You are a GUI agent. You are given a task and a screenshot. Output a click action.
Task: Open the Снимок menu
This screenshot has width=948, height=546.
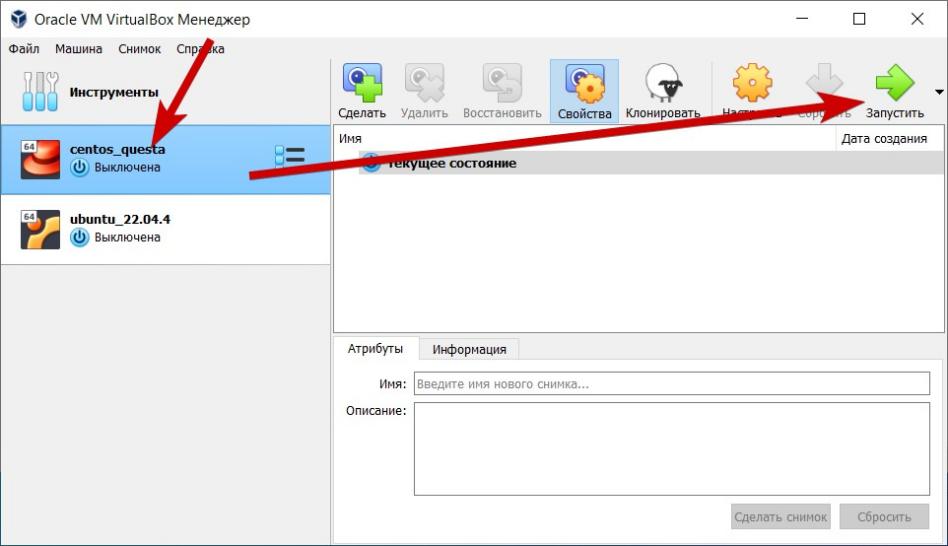140,48
